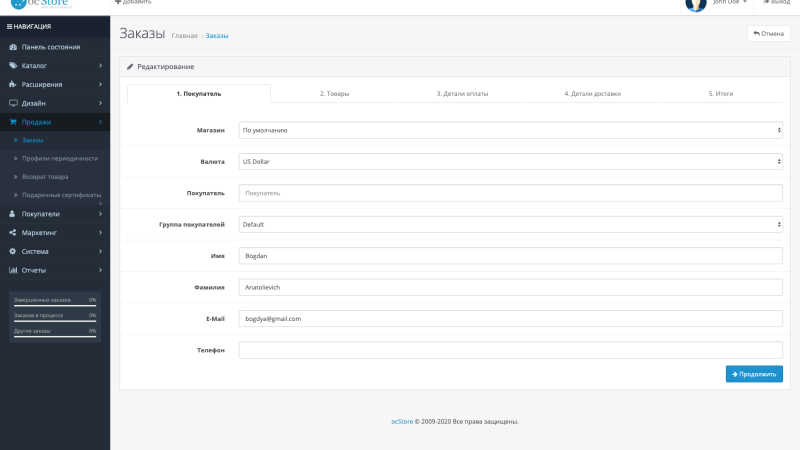Switch to the 2. Товары tab
This screenshot has width=800, height=450.
point(335,94)
